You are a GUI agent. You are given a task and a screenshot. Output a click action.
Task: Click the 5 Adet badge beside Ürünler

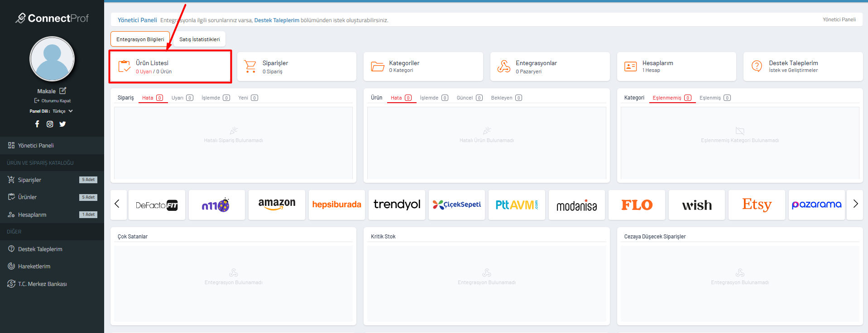(x=88, y=197)
